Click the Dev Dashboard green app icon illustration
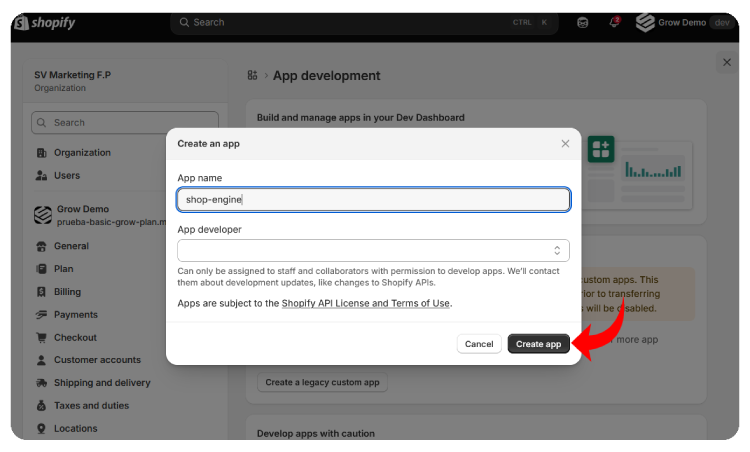The width and height of the screenshot is (750, 452). [x=601, y=149]
